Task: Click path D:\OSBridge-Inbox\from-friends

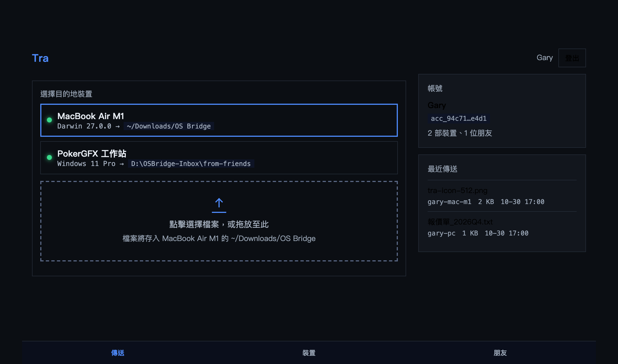Action: point(191,164)
